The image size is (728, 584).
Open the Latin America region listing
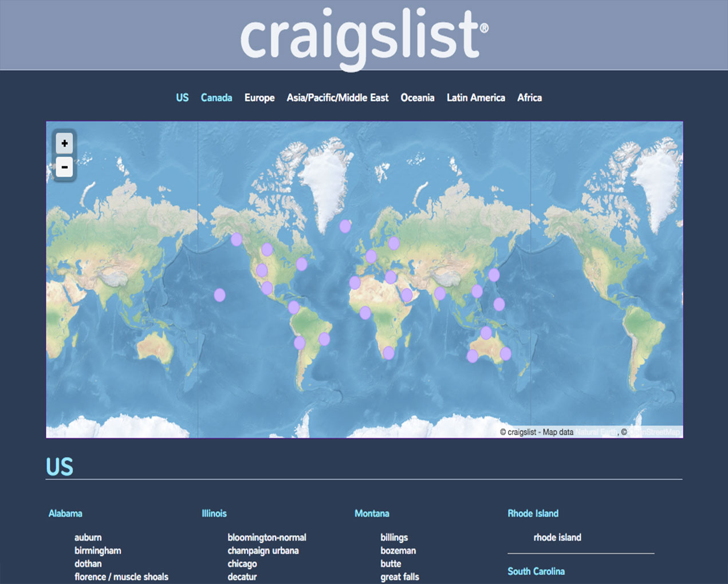coord(476,97)
